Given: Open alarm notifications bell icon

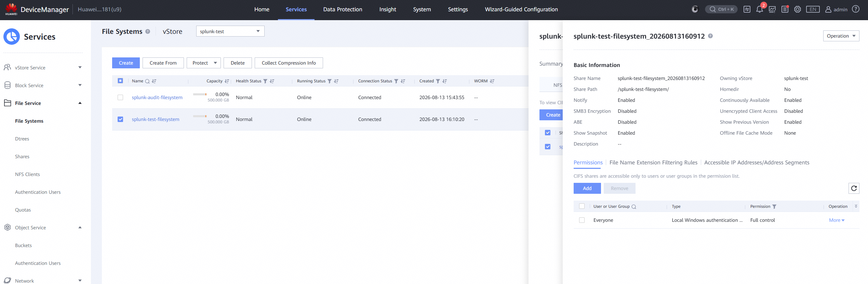Looking at the screenshot, I should pyautogui.click(x=760, y=9).
